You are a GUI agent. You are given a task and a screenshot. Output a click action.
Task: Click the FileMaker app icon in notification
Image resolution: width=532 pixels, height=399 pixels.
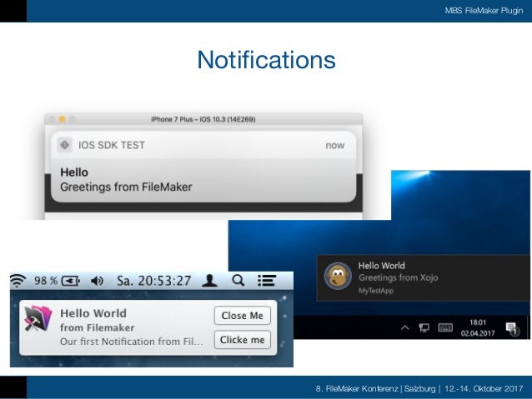(x=38, y=318)
